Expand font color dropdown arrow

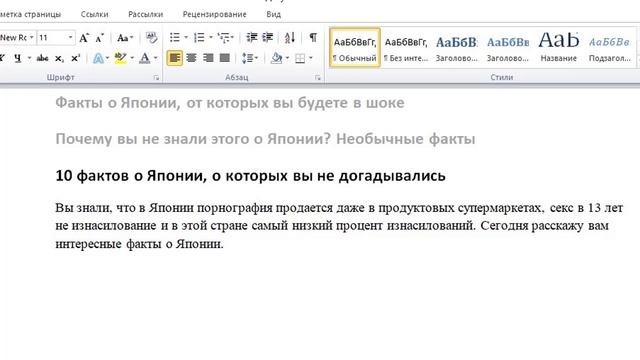156,58
